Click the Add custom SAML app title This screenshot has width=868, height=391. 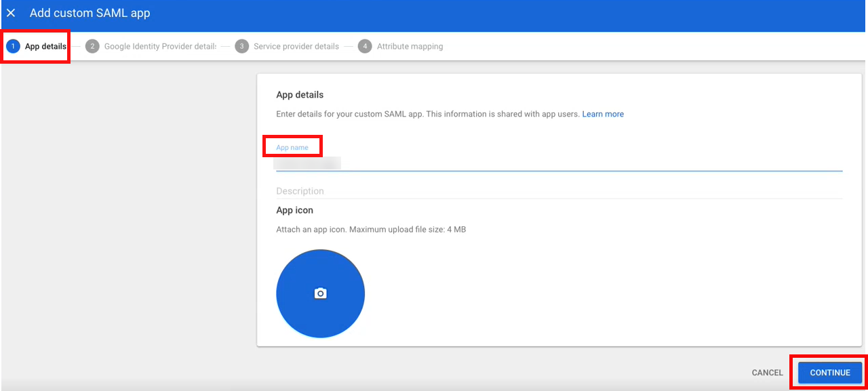(x=90, y=13)
